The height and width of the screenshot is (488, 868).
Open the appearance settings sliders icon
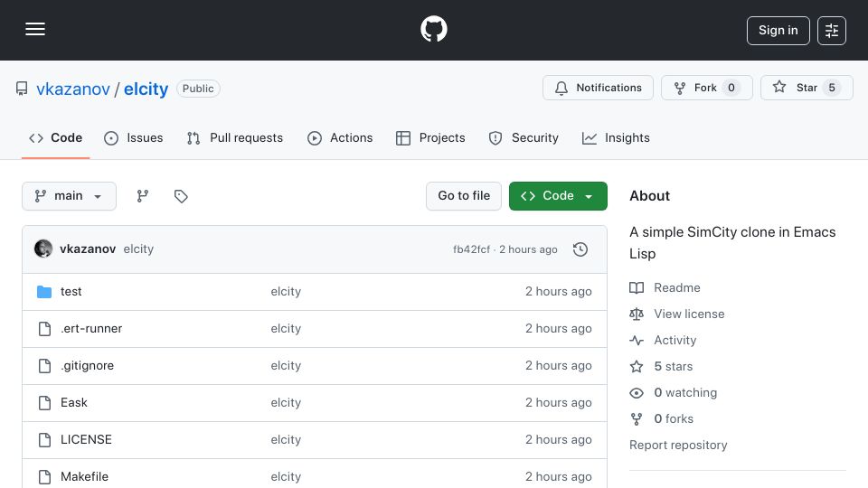point(832,31)
